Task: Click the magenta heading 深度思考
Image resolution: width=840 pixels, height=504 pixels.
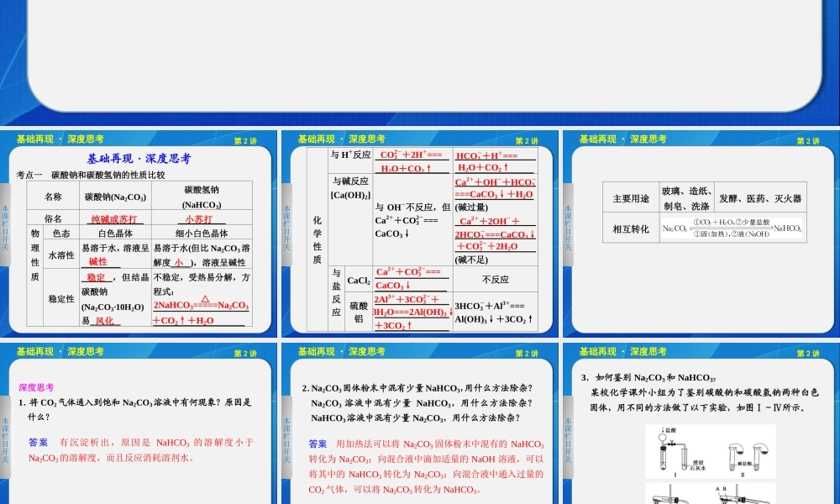Action: pos(36,387)
